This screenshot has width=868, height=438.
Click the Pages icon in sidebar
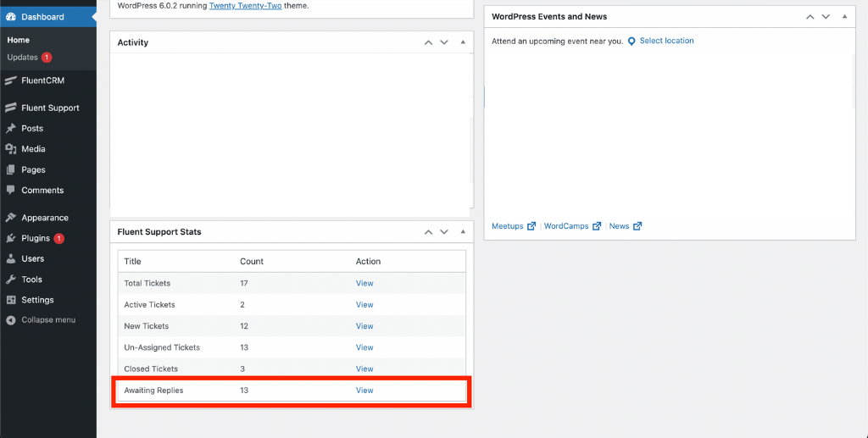pos(10,169)
